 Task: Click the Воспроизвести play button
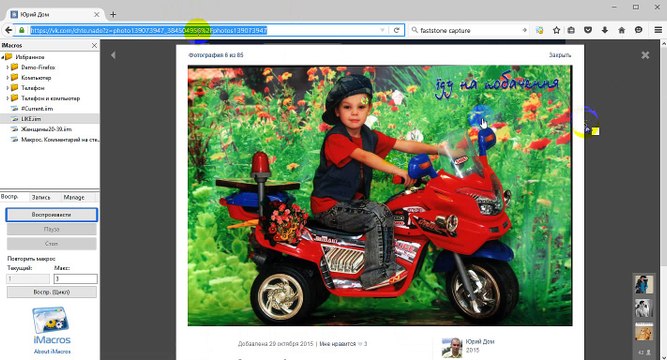click(x=51, y=215)
